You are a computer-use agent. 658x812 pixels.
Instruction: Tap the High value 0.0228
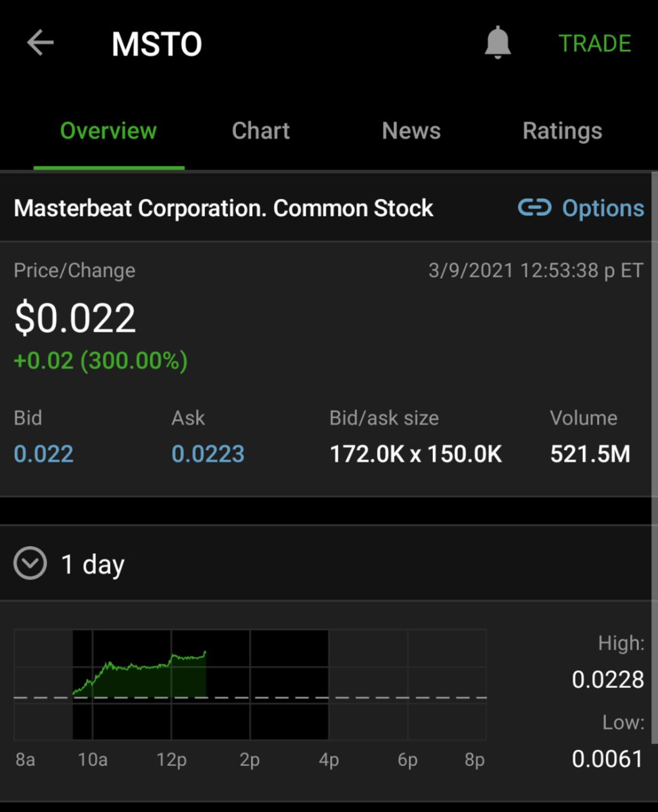[608, 679]
